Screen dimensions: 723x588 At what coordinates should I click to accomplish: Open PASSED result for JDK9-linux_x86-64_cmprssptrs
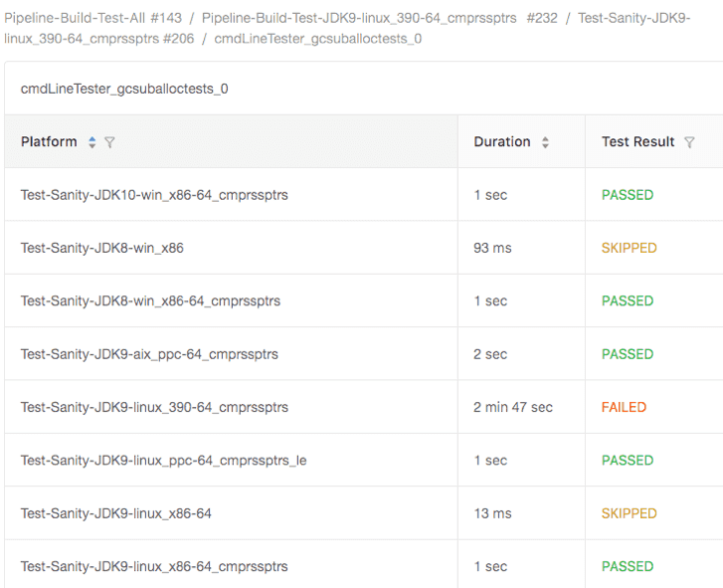(x=628, y=566)
